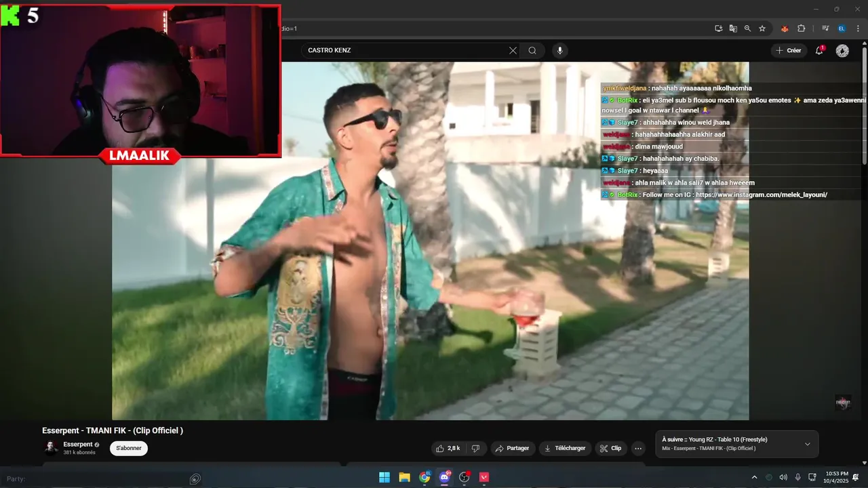Open the network tray icon
Viewport: 868px width, 488px height.
click(x=812, y=477)
